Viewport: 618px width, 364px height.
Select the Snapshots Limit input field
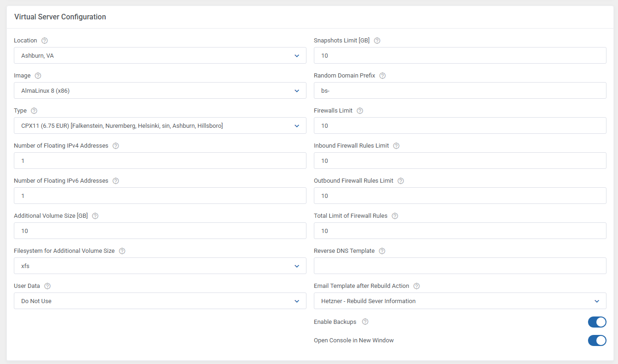(x=460, y=56)
